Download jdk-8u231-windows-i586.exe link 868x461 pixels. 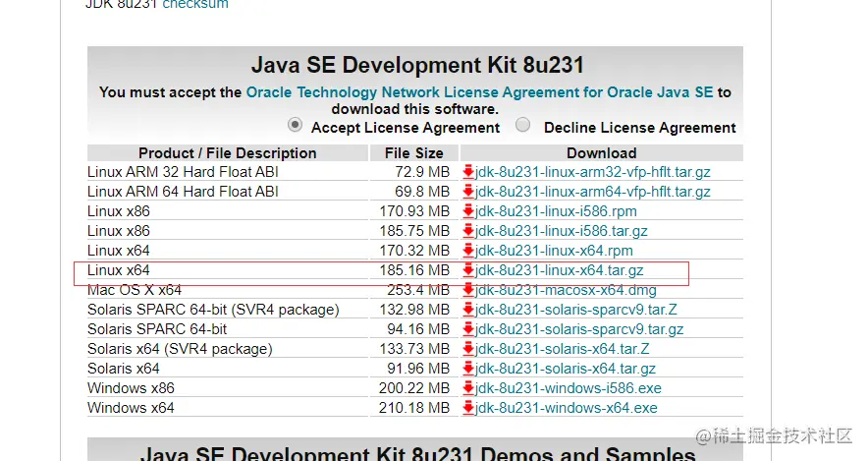[x=568, y=388]
